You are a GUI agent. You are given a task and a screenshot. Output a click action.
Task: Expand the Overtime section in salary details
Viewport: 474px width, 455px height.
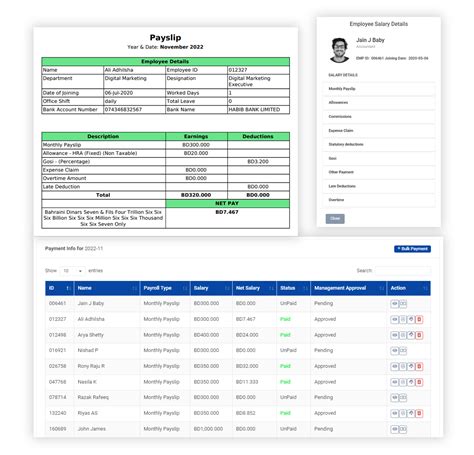[x=379, y=200]
